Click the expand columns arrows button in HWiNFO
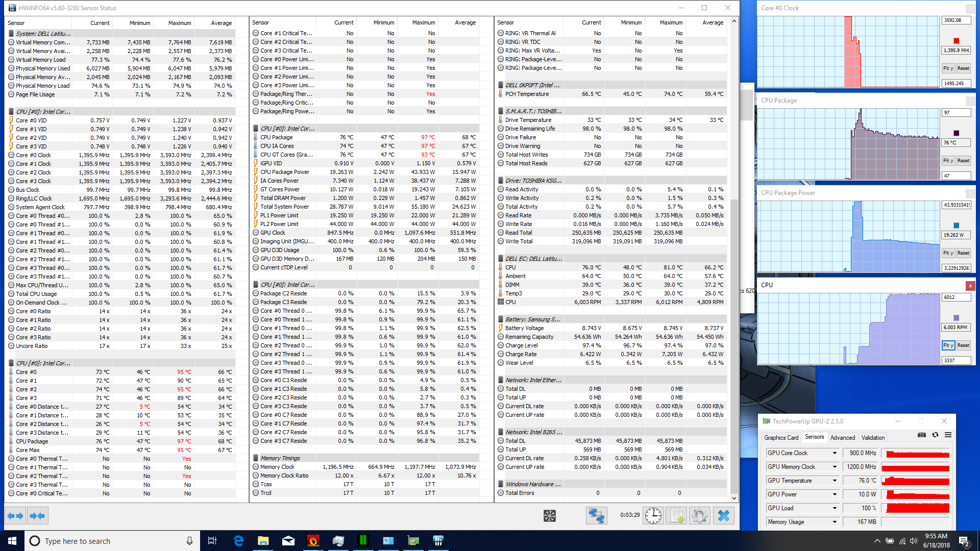 (x=15, y=516)
